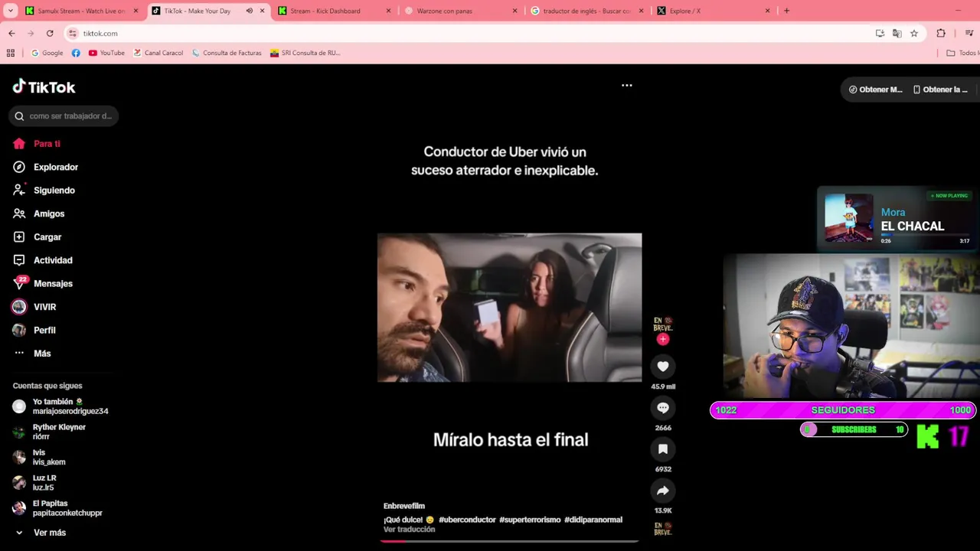Mute the TikTok tab audio icon

click(x=250, y=11)
